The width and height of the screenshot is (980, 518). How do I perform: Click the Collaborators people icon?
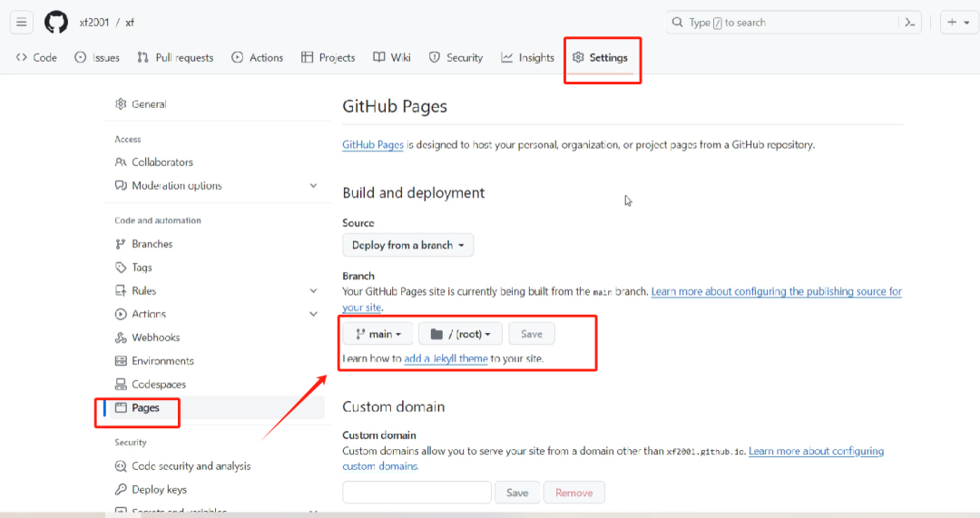121,161
